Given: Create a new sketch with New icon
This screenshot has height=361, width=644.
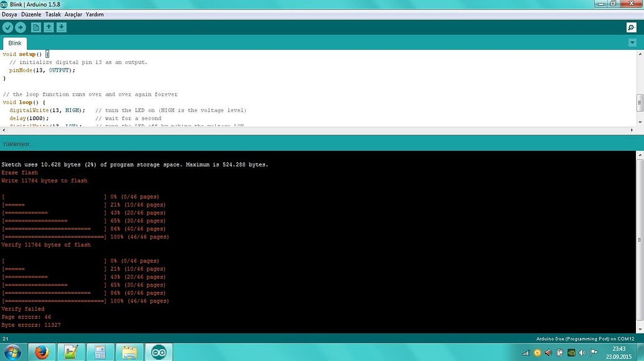Looking at the screenshot, I should coord(35,27).
